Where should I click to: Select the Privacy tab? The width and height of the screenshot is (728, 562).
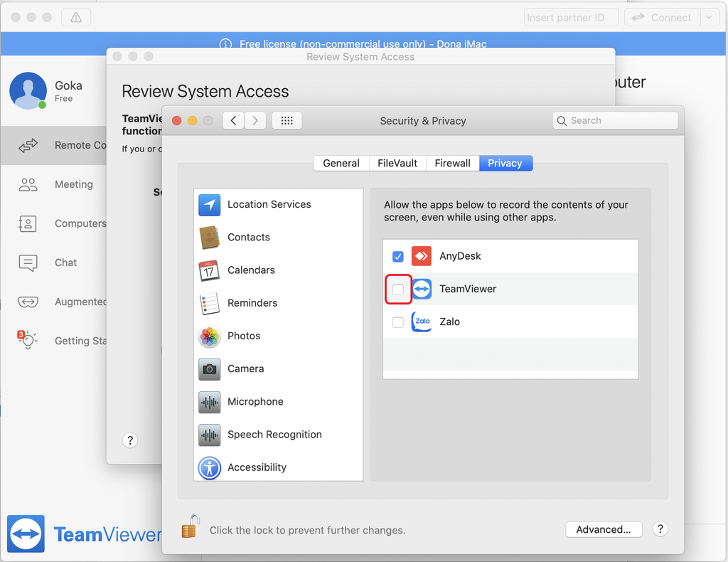(505, 164)
